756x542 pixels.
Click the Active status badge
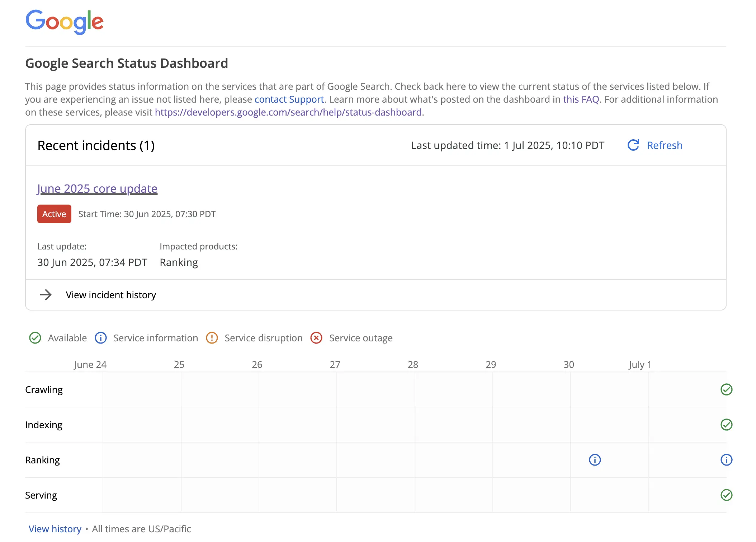pyautogui.click(x=54, y=214)
